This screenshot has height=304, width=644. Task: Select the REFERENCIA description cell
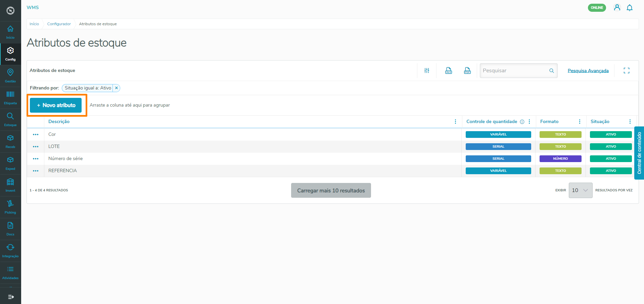pyautogui.click(x=253, y=171)
